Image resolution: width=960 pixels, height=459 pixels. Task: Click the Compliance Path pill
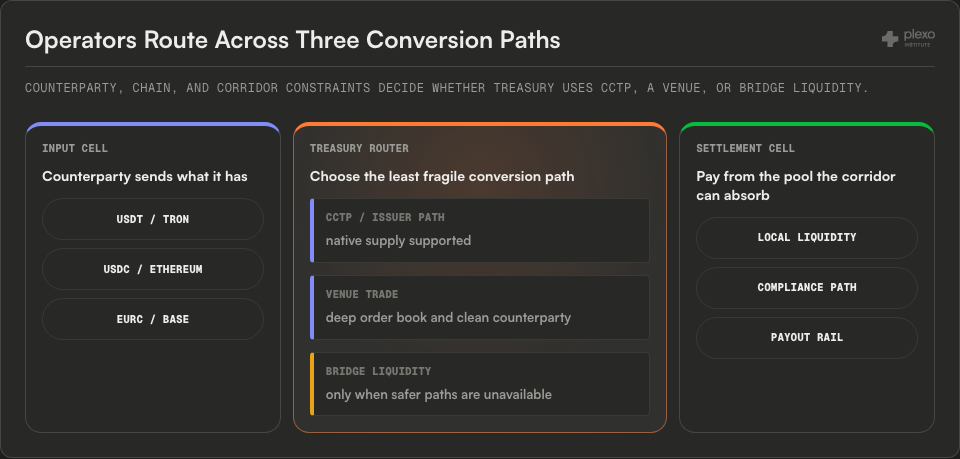[807, 288]
